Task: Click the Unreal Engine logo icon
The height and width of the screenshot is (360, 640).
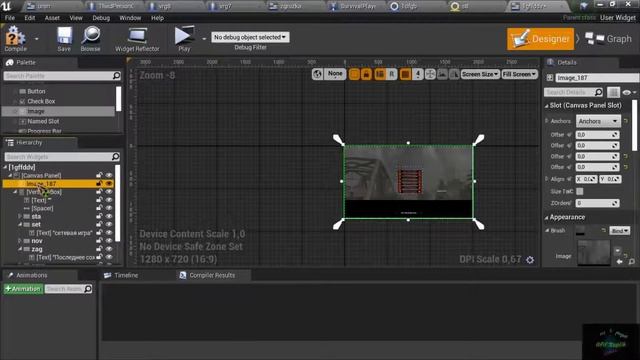Action: click(7, 6)
